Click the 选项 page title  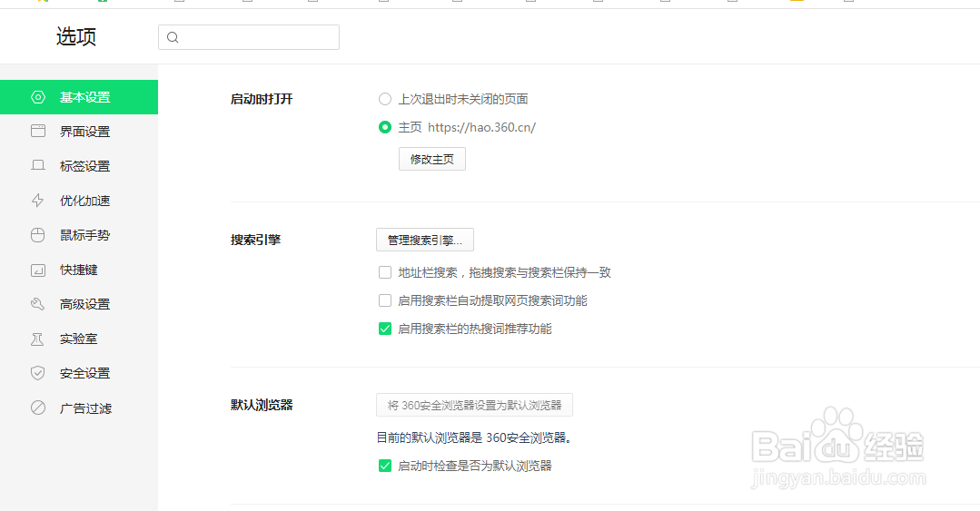pos(76,37)
